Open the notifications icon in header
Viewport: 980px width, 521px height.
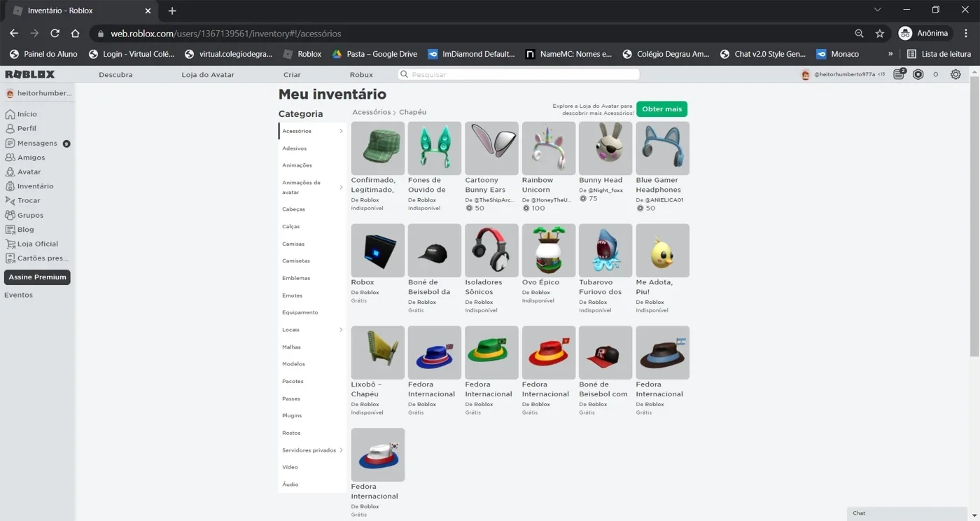click(x=899, y=74)
